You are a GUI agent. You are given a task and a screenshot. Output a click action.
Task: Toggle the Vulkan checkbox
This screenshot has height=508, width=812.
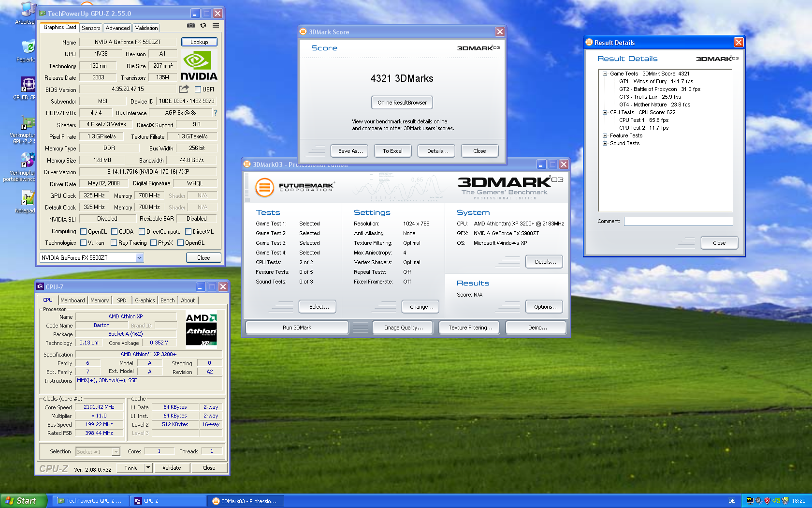tap(83, 243)
